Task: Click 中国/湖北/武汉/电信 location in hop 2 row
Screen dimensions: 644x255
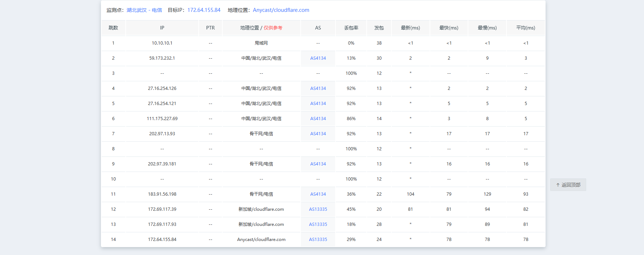Action: (x=261, y=58)
